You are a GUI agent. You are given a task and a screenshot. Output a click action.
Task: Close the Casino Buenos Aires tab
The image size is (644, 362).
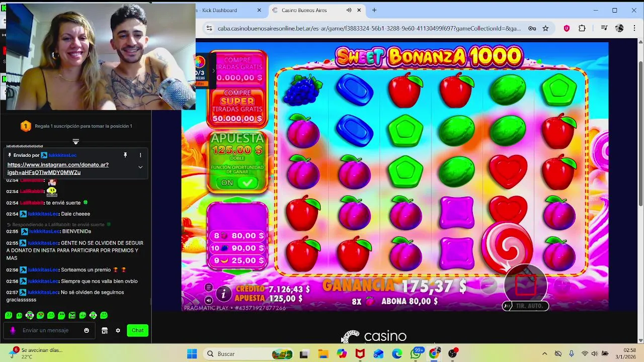pyautogui.click(x=359, y=10)
